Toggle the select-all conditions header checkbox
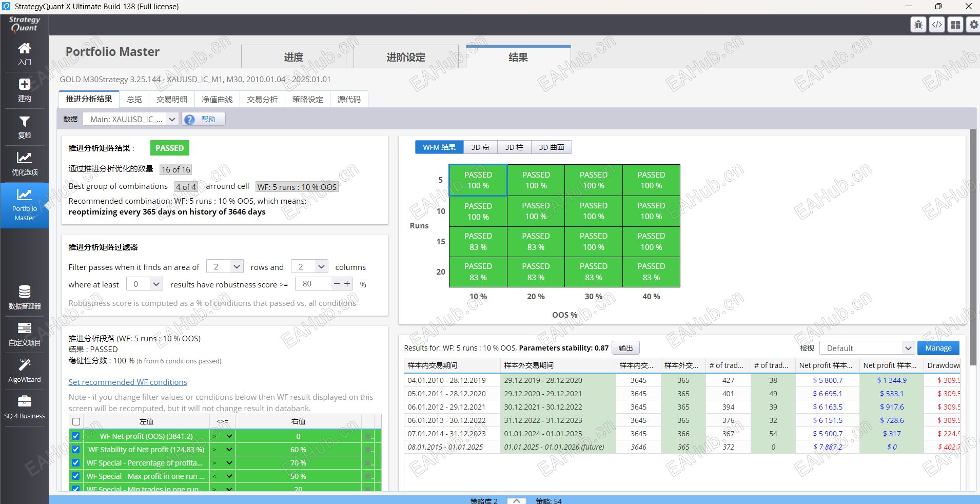The image size is (980, 504). (x=76, y=421)
